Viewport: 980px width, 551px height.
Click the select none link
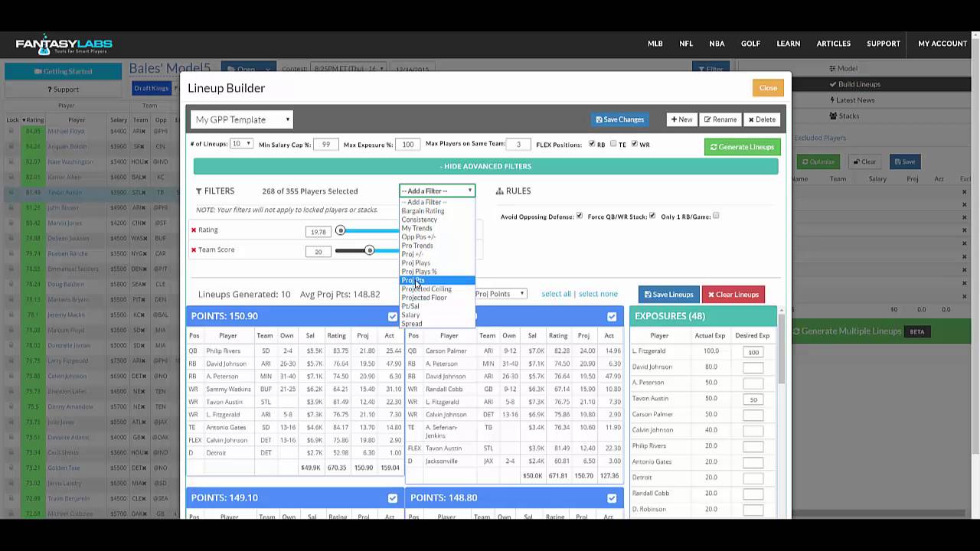[x=598, y=294]
